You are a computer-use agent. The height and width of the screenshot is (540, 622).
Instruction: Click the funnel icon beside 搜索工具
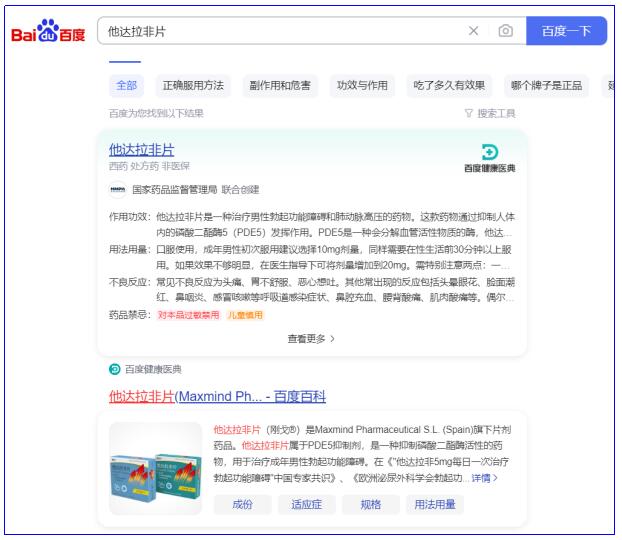[468, 113]
